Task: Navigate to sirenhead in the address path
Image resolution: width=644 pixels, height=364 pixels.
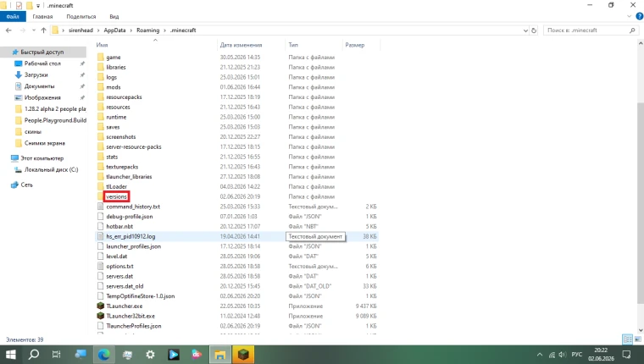Action: coord(80,30)
